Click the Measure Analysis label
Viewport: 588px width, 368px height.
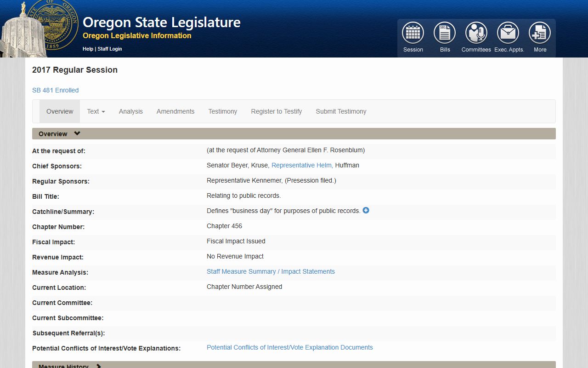(x=60, y=272)
